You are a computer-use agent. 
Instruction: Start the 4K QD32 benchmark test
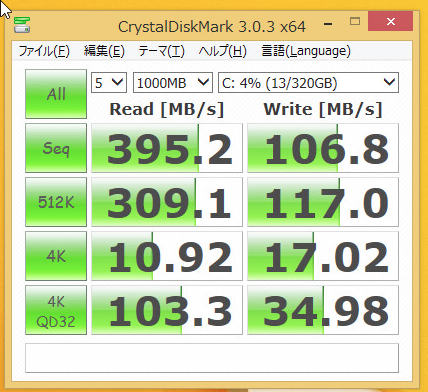tap(56, 310)
